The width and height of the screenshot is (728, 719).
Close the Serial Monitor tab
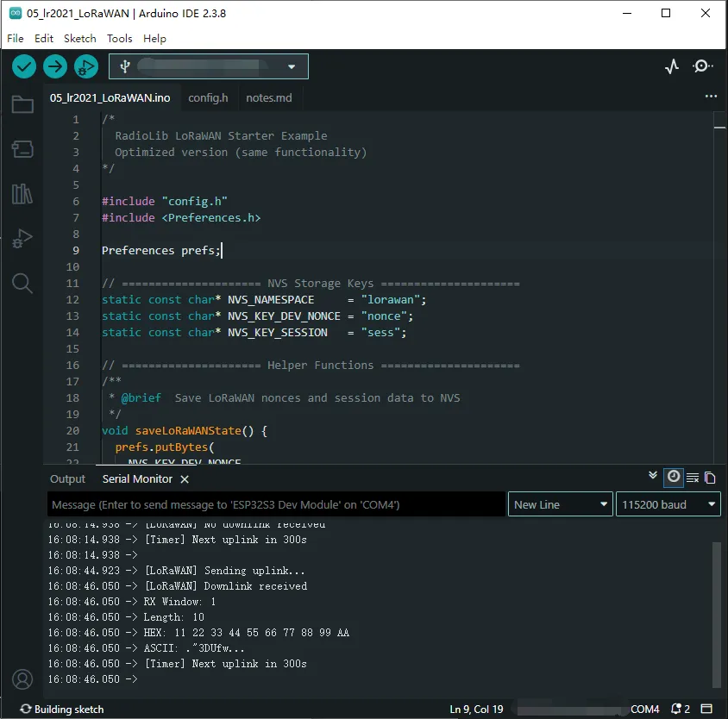point(185,479)
